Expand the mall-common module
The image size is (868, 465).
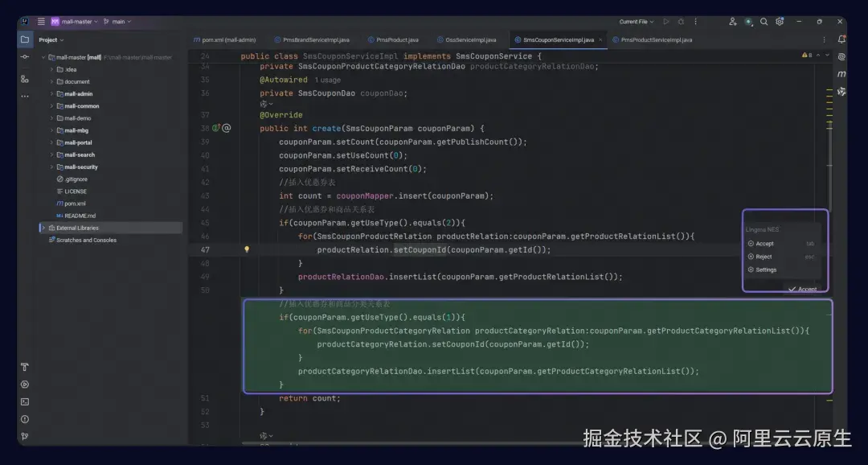[51, 106]
